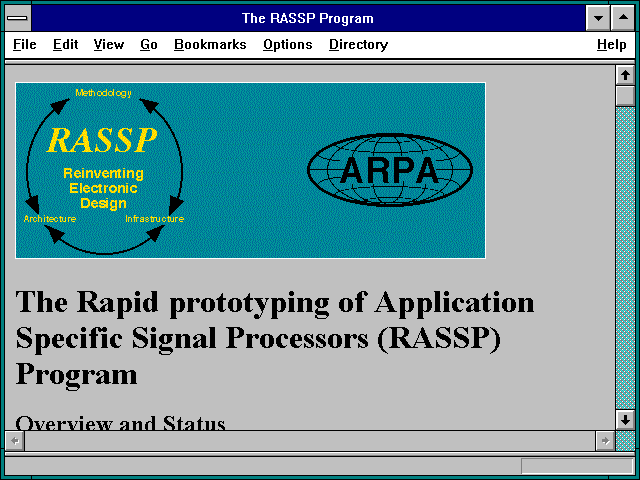Open the Bookmarks menu

click(x=210, y=44)
